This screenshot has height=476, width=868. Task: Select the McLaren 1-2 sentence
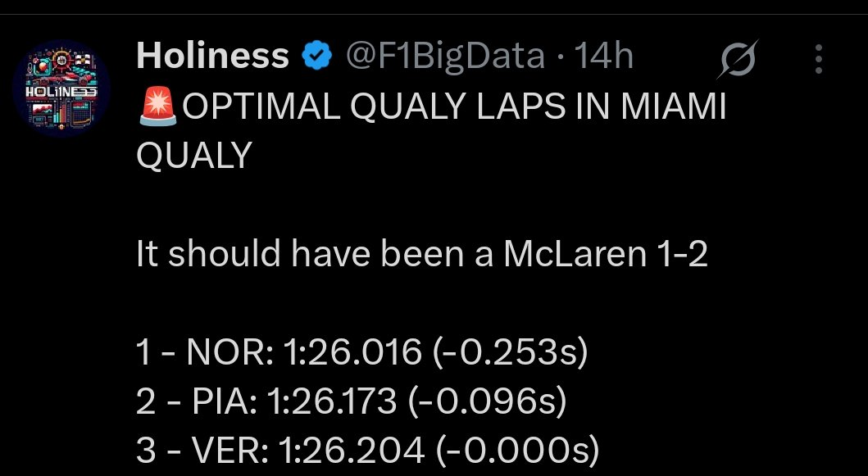point(422,256)
